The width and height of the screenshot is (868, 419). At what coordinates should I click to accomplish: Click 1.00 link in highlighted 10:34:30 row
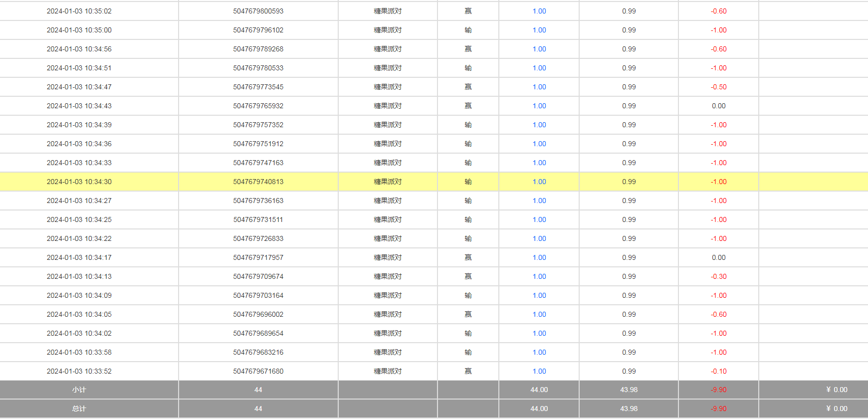(539, 182)
